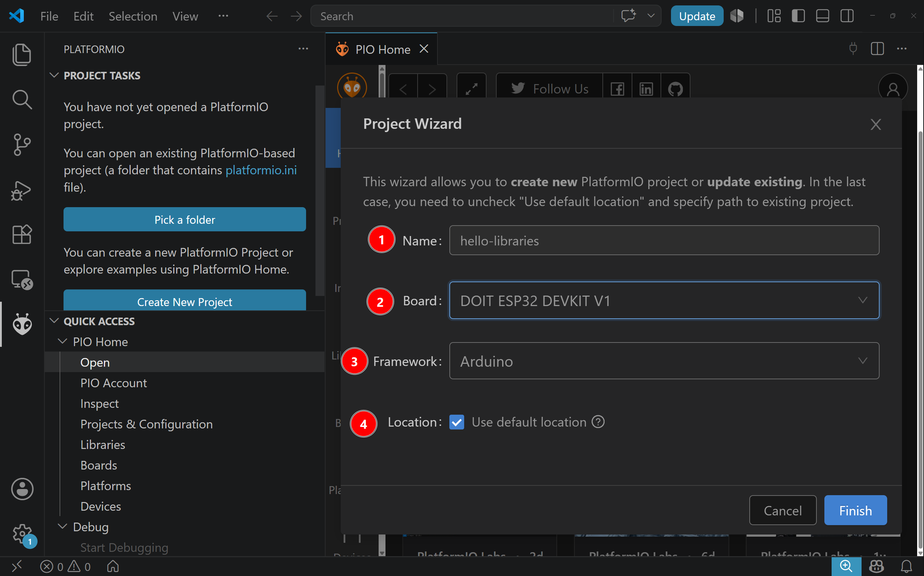
Task: Cancel the Project Wizard
Action: (x=783, y=510)
